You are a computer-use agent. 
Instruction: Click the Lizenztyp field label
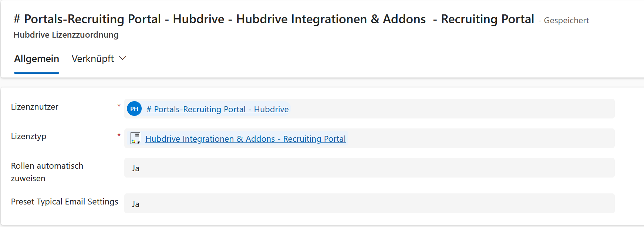point(29,137)
